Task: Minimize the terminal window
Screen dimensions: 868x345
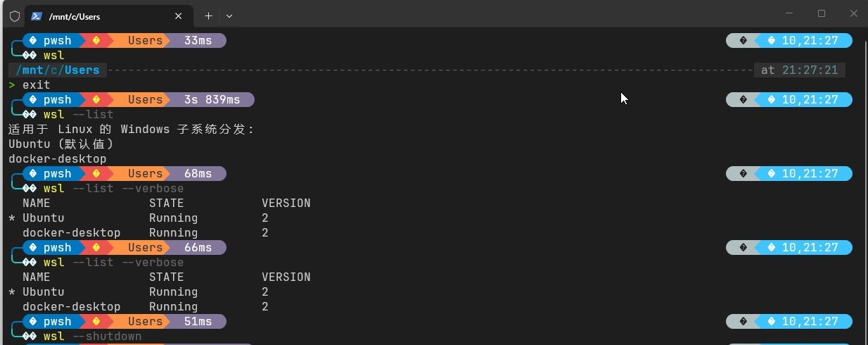Action: click(x=789, y=13)
